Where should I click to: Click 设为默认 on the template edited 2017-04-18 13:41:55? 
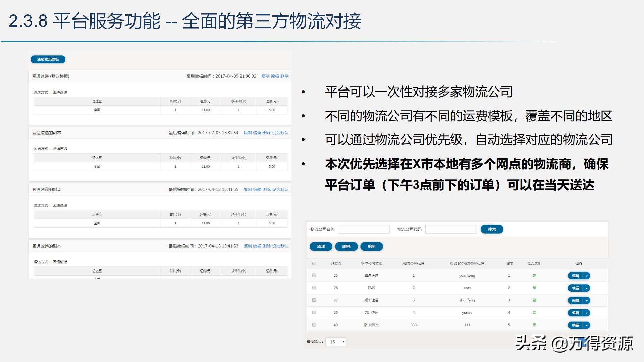coord(281,189)
